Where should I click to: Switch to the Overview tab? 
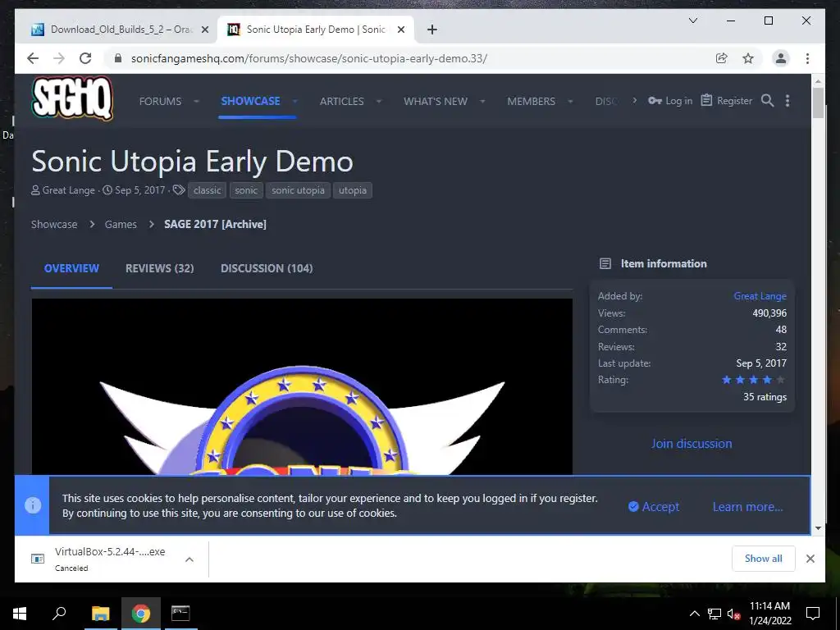tap(71, 268)
